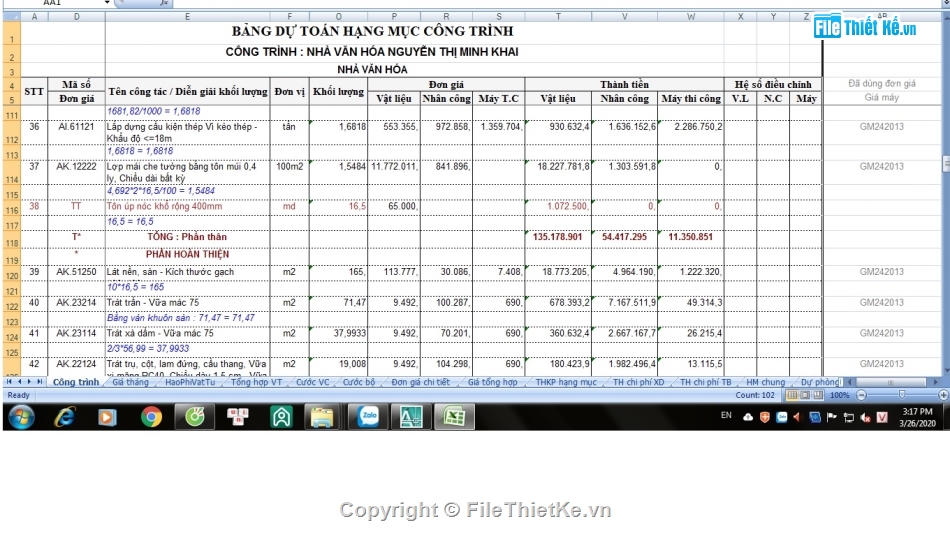Open the Windows Start menu
Image resolution: width=950 pixels, height=536 pixels.
coord(21,417)
